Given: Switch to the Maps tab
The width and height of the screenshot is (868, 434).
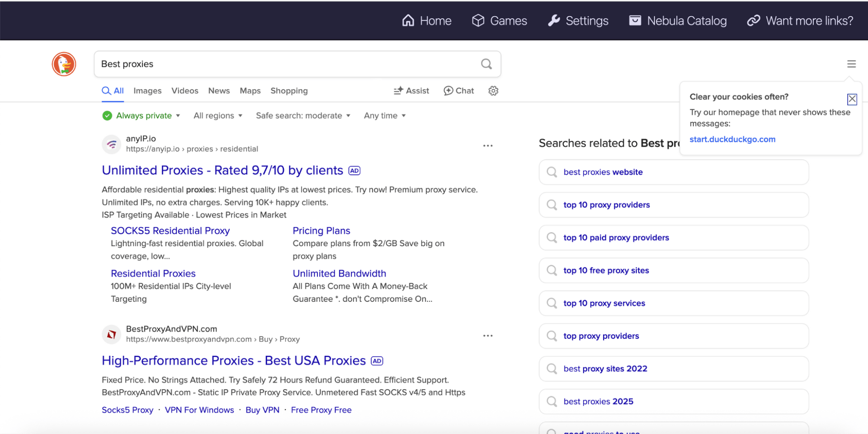Looking at the screenshot, I should (250, 91).
